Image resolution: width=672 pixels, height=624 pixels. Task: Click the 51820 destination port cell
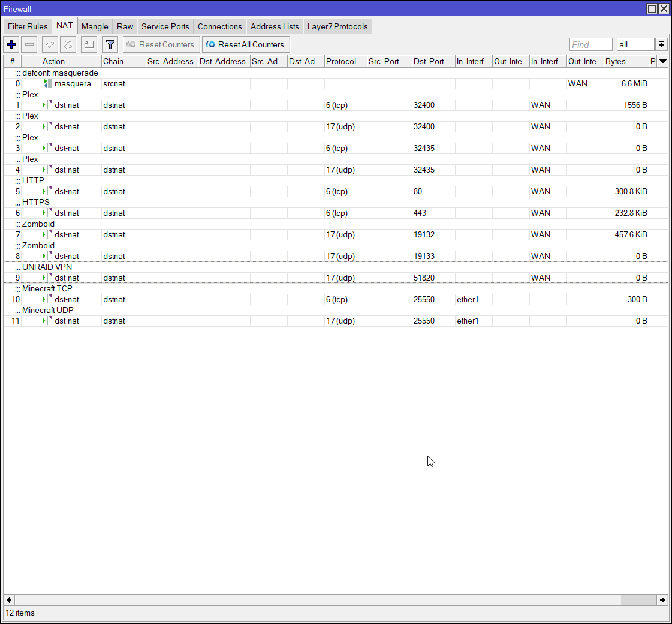433,278
